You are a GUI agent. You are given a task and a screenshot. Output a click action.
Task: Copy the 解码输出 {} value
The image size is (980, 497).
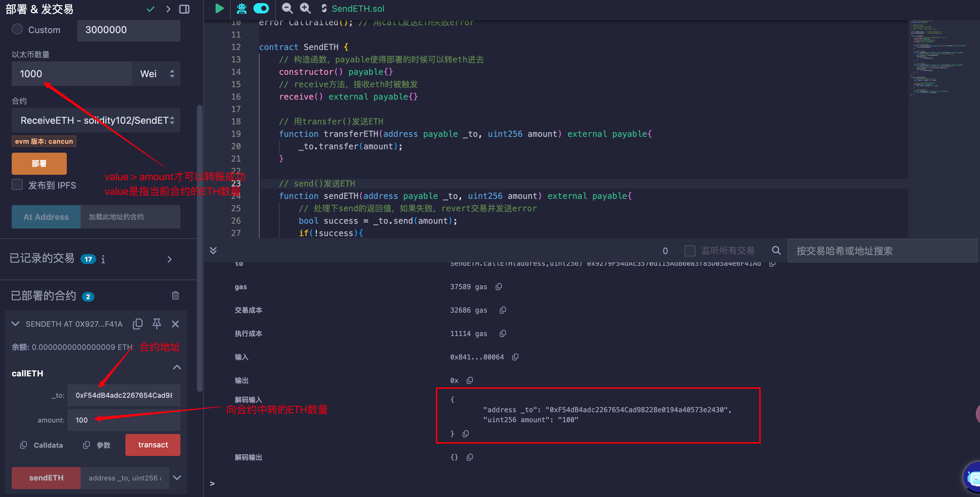469,457
